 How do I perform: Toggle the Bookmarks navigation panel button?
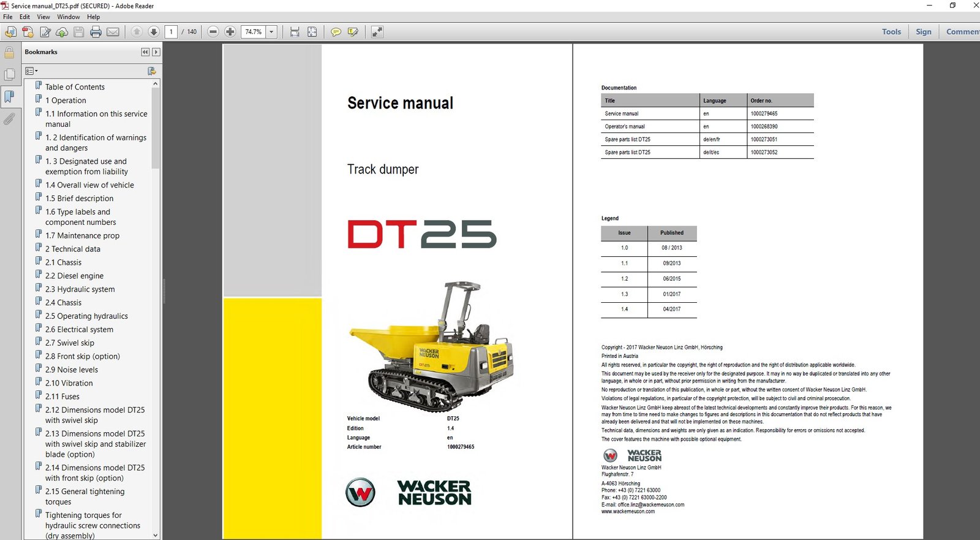(9, 96)
